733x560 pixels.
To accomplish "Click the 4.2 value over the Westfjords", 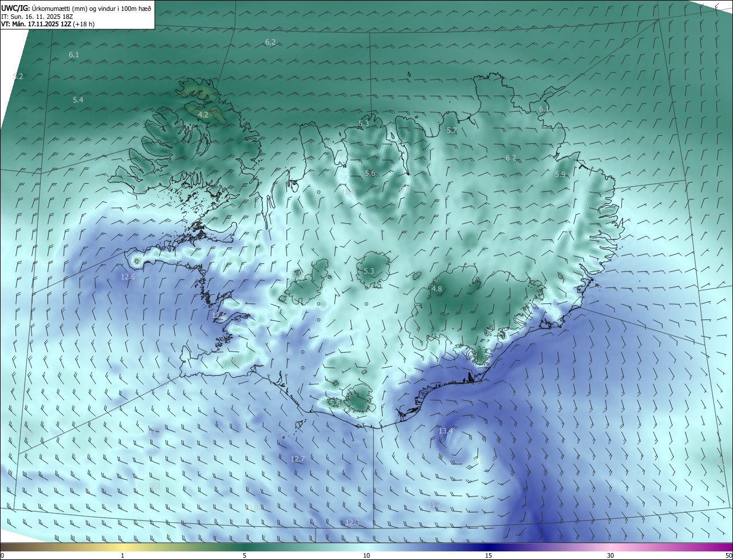I will [x=203, y=115].
